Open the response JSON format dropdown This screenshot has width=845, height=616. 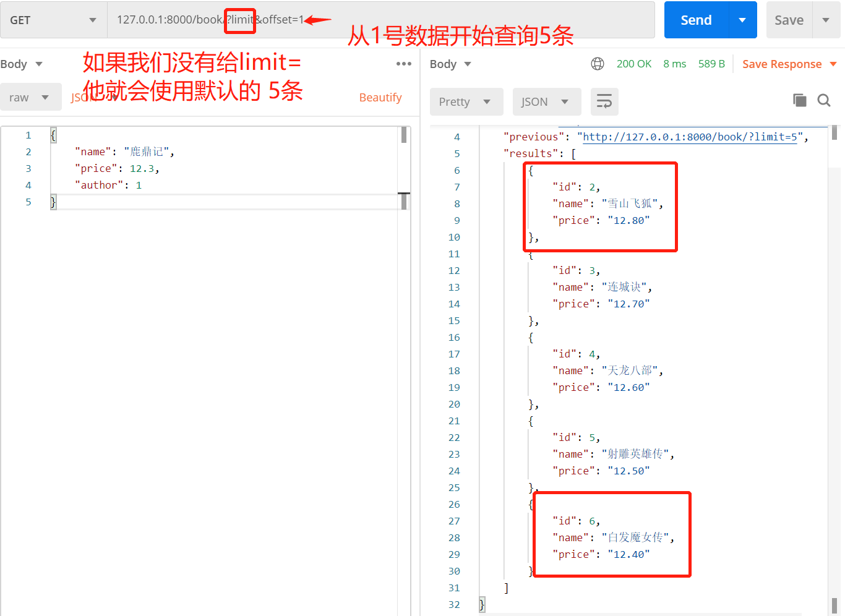(x=547, y=101)
